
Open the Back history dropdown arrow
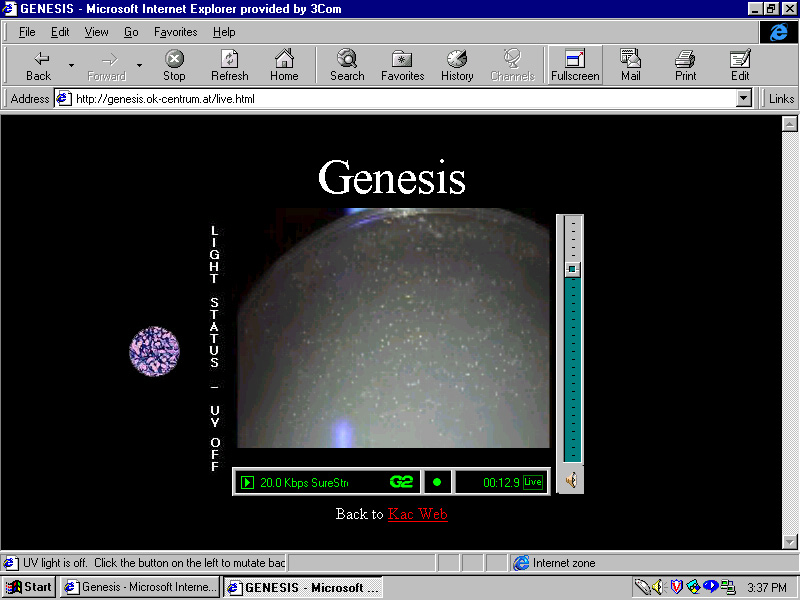pyautogui.click(x=71, y=65)
